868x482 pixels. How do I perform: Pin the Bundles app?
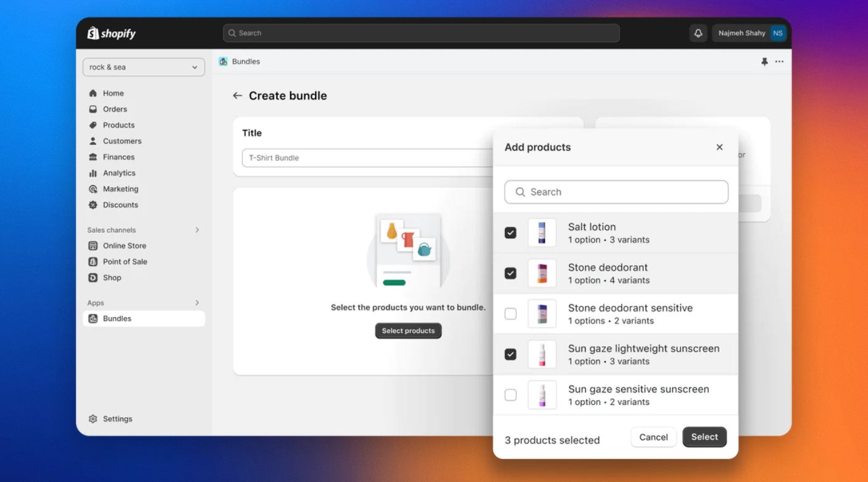pyautogui.click(x=764, y=62)
